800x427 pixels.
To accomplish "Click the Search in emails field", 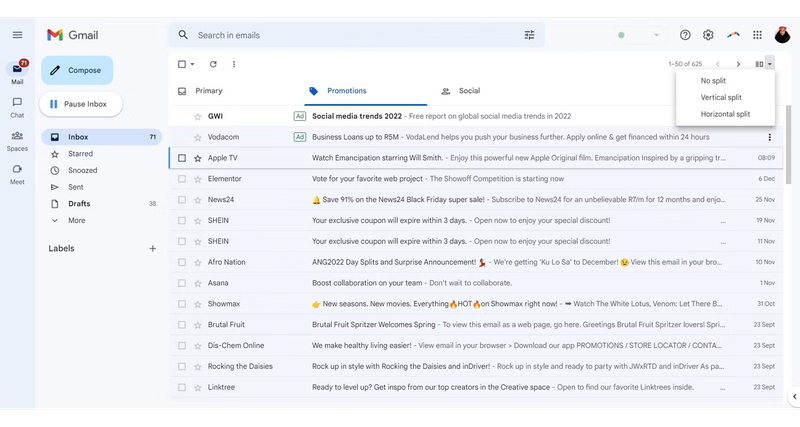I will (357, 35).
